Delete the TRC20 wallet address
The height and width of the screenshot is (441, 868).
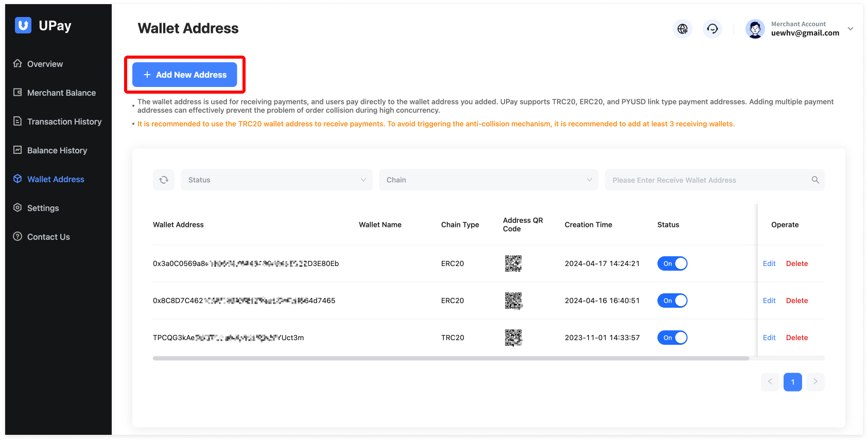797,338
